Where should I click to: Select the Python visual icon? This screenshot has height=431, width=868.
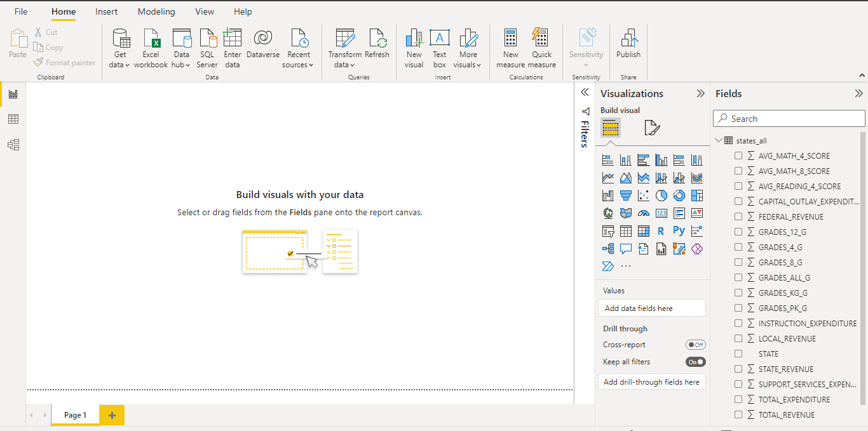[679, 231]
